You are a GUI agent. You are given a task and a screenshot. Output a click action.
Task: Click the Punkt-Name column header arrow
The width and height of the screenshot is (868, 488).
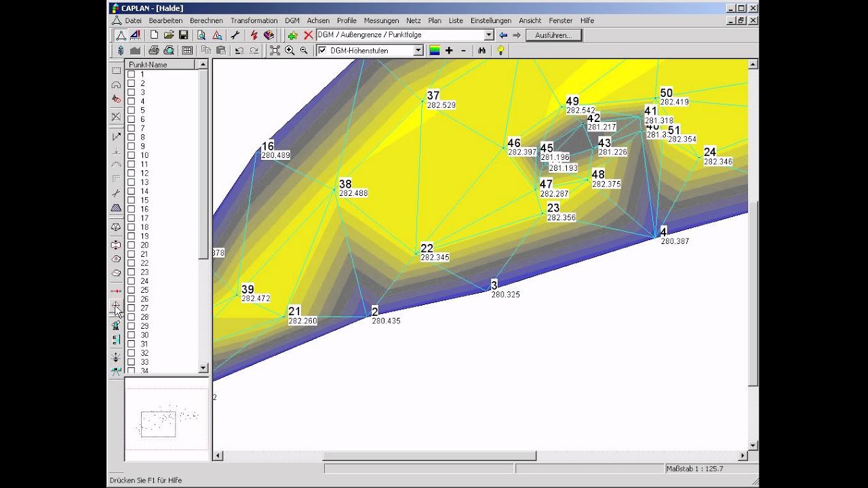(x=202, y=64)
